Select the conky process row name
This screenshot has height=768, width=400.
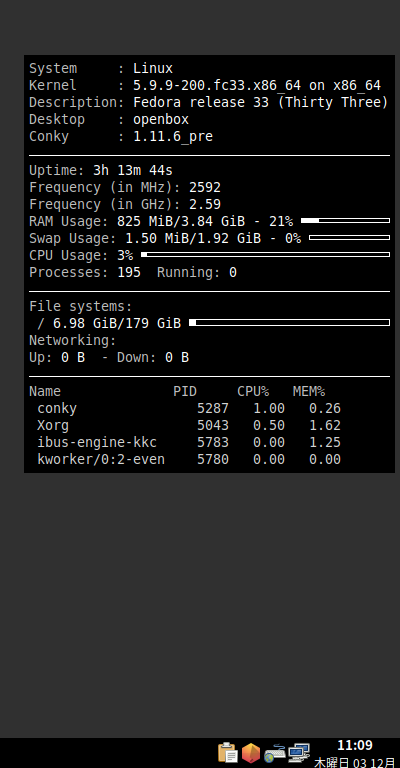[x=57, y=408]
